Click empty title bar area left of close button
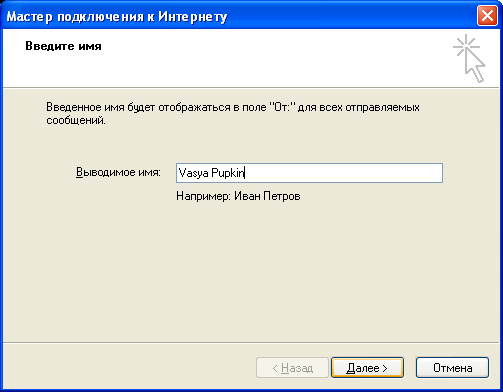Viewport: 503px width, 392px height. [350, 16]
